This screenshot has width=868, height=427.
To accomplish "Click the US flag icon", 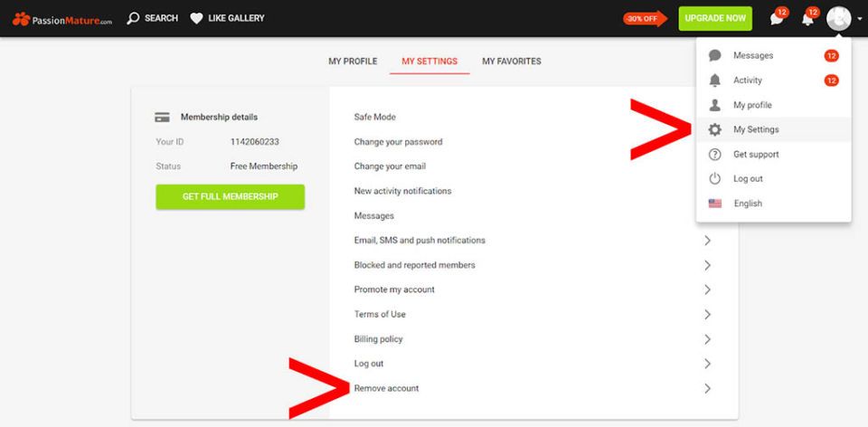I will pos(715,204).
